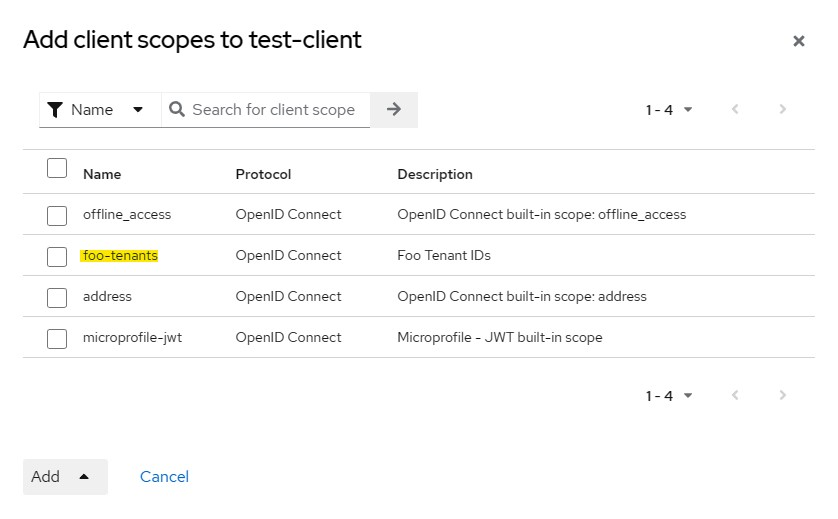Go to next page in top pagination
Viewport: 838px width, 519px height.
(782, 109)
